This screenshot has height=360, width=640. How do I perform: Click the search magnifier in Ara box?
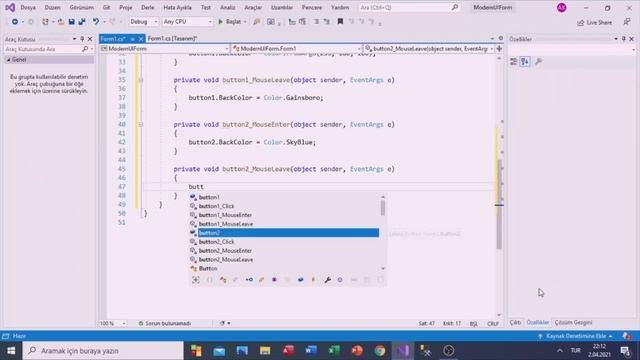(x=455, y=7)
